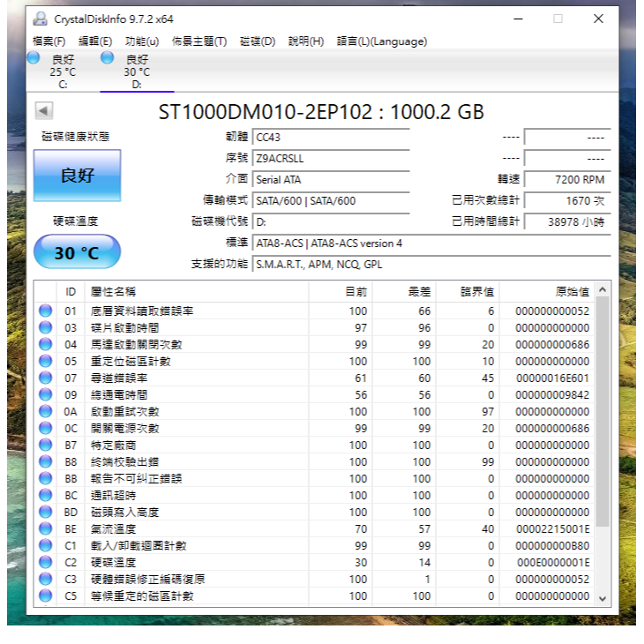Switch to C: drive tab at 25 °C
This screenshot has width=644, height=644.
click(x=63, y=71)
